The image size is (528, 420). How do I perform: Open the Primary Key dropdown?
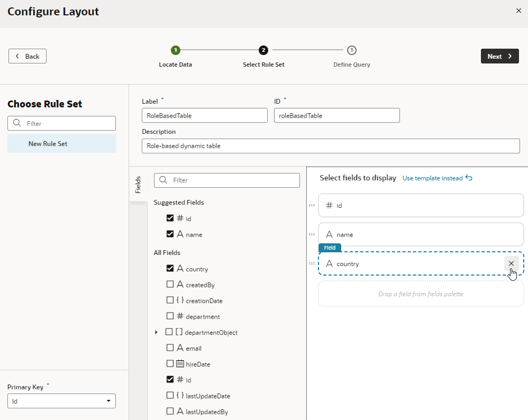[61, 401]
